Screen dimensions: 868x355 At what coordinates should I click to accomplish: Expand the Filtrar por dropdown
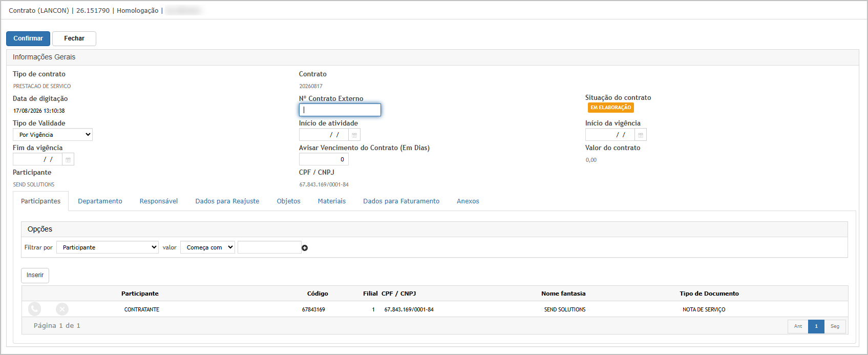(x=108, y=247)
